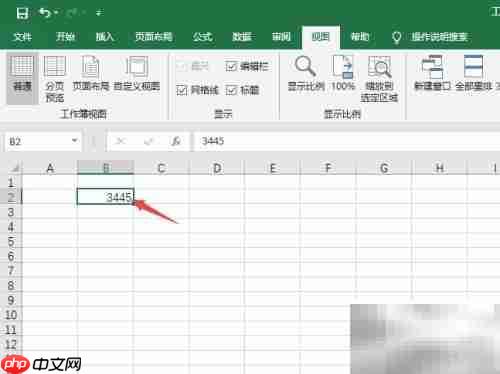Cancel entry with formula bar X
This screenshot has width=500, height=374.
pyautogui.click(x=120, y=141)
